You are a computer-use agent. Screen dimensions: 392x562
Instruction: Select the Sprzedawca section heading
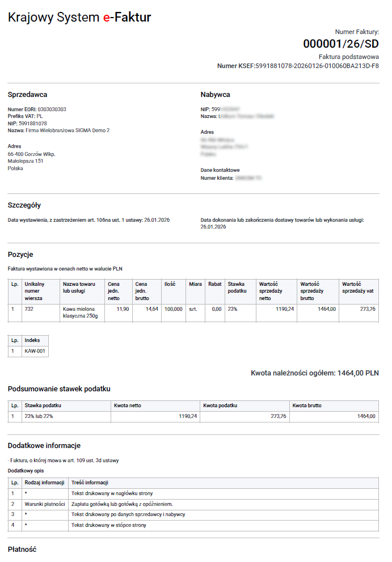click(x=27, y=95)
